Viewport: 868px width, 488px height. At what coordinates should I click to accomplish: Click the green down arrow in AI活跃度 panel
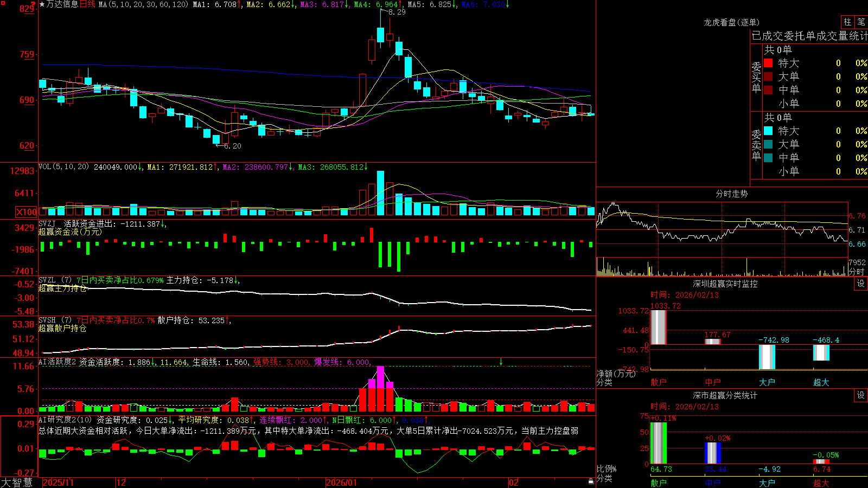click(501, 362)
